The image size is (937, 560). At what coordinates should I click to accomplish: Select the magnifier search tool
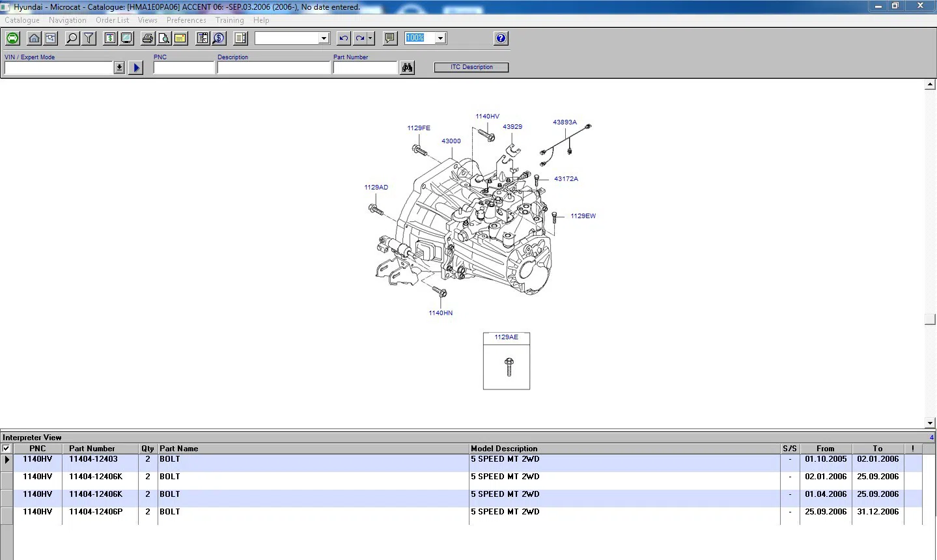tap(72, 38)
